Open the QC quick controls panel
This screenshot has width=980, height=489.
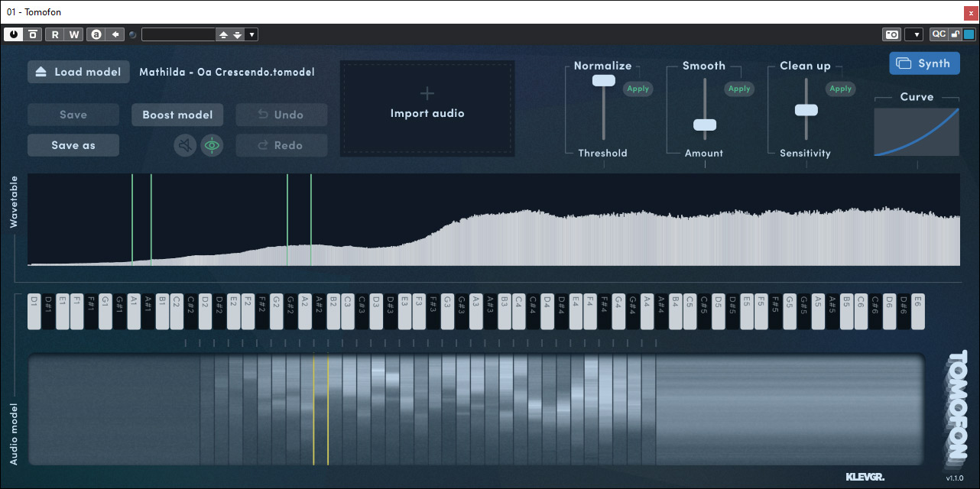[938, 34]
